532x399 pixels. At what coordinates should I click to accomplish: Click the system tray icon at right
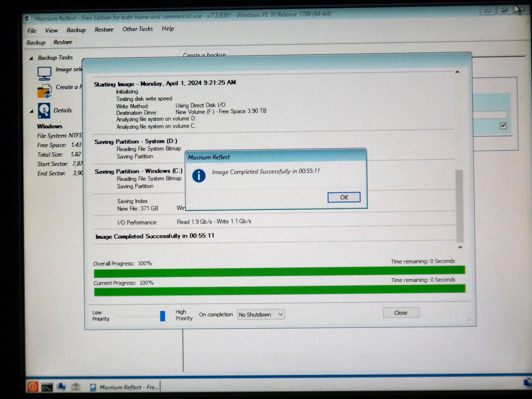[x=528, y=382]
